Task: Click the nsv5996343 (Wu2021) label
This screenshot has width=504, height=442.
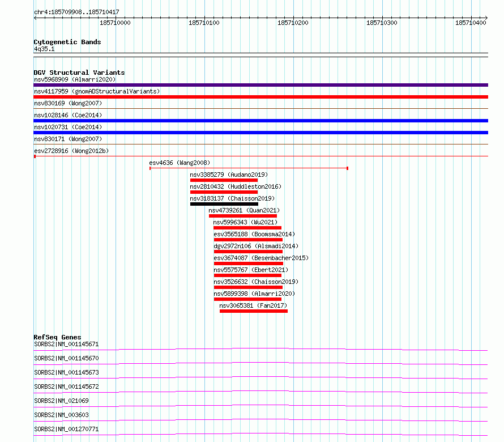Action: (245, 222)
